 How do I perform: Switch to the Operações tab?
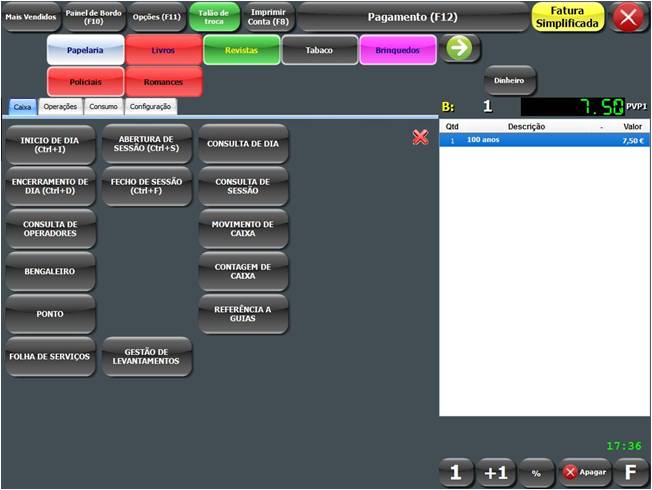click(60, 106)
